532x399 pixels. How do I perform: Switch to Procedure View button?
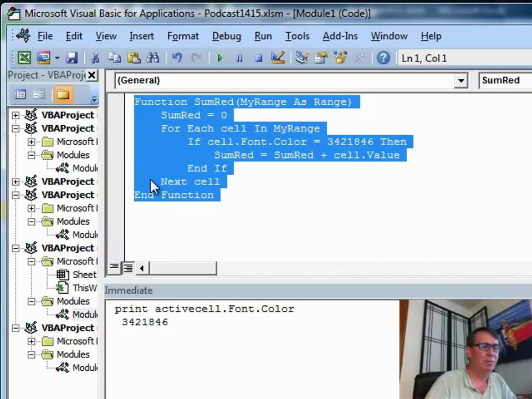[x=114, y=268]
